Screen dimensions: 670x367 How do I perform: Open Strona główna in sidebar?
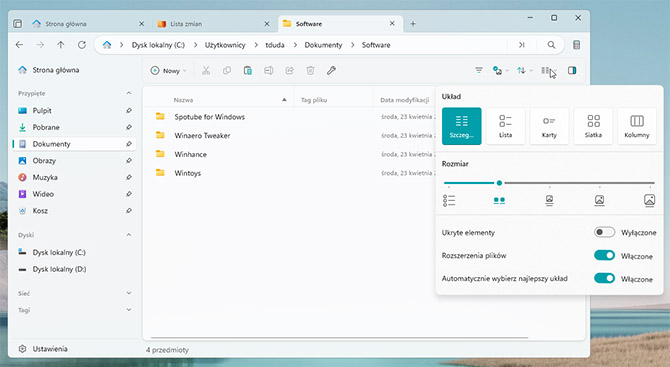tap(75, 70)
